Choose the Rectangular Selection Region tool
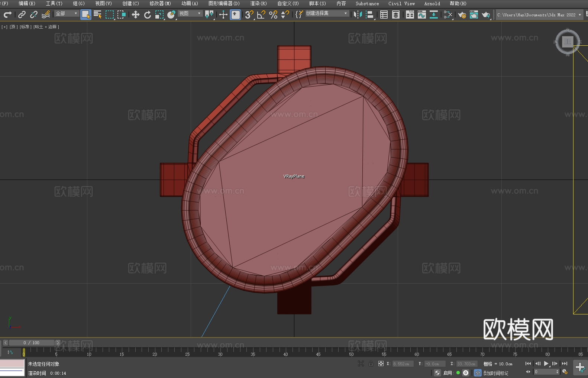This screenshot has width=588, height=378. click(x=110, y=14)
